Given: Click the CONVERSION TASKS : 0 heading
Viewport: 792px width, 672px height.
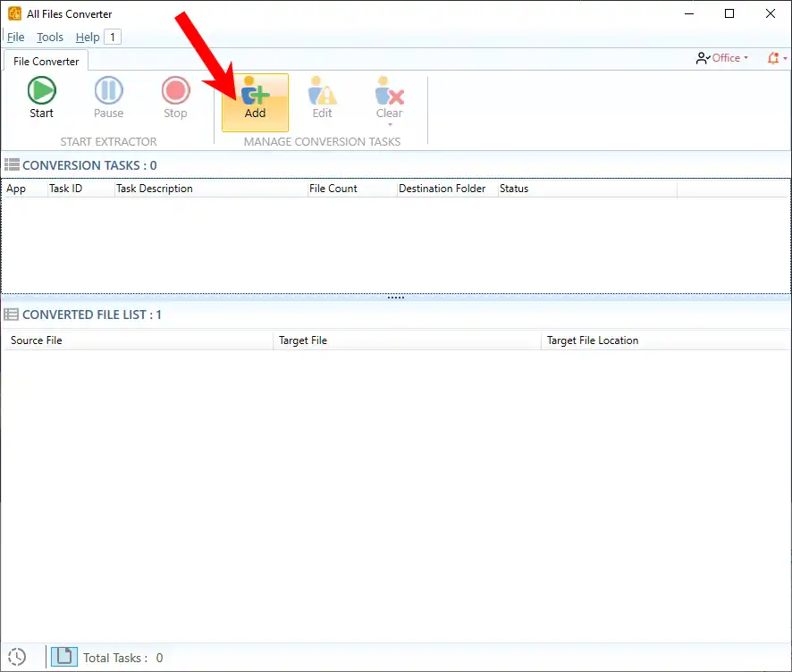Looking at the screenshot, I should click(89, 165).
